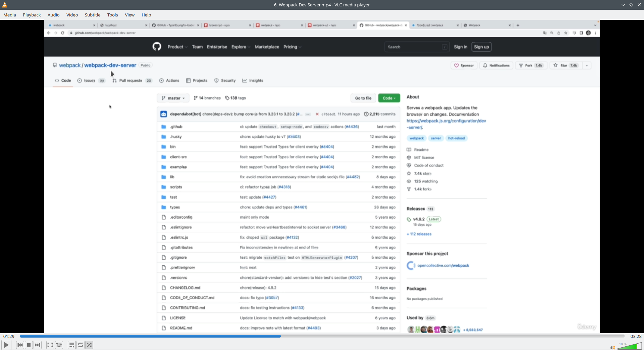Image resolution: width=644 pixels, height=350 pixels.
Task: Open the Subtitle menu
Action: pos(93,15)
